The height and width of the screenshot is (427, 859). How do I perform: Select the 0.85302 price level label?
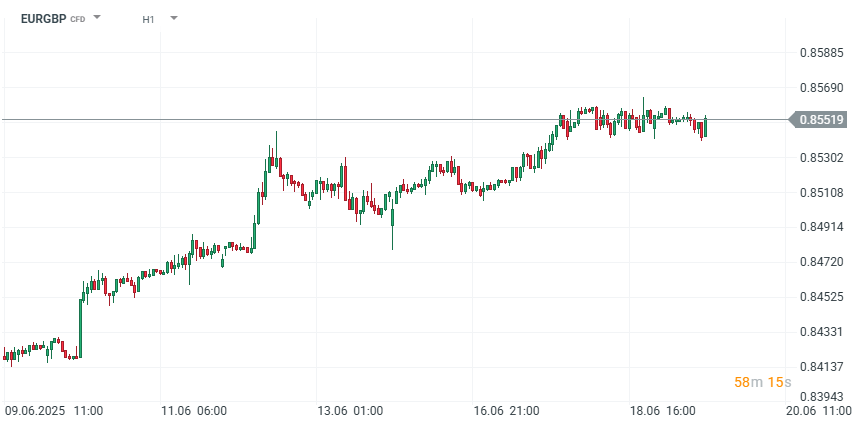821,157
